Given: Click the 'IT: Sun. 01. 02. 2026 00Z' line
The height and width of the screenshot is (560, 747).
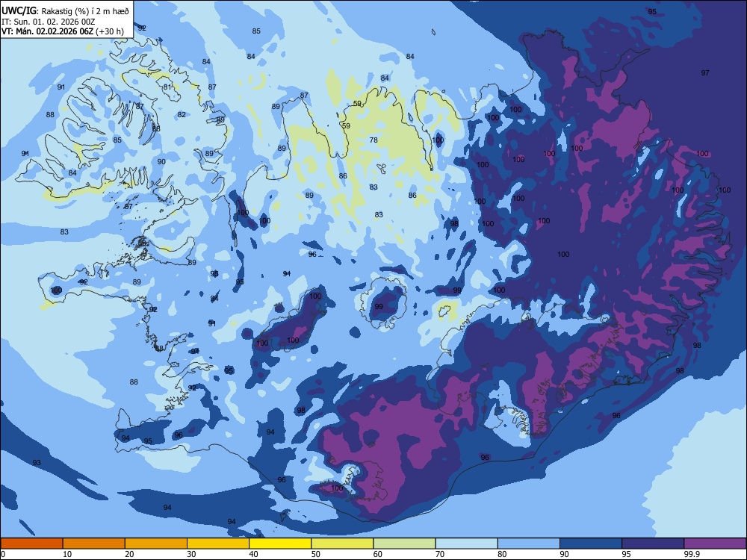Looking at the screenshot, I should 48,22.
